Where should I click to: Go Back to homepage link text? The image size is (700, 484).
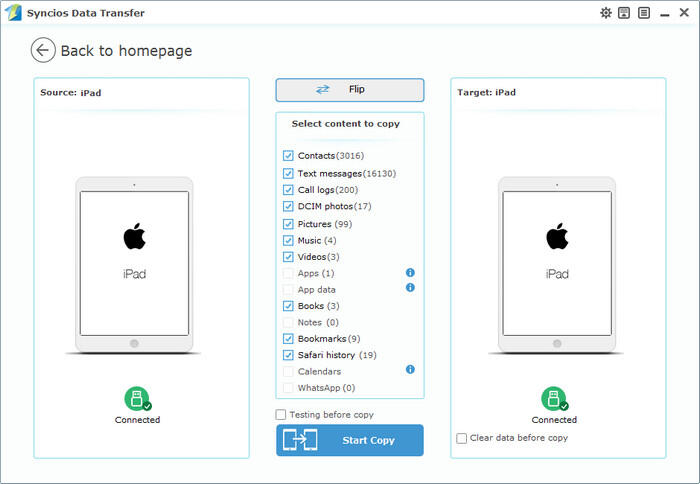[126, 51]
